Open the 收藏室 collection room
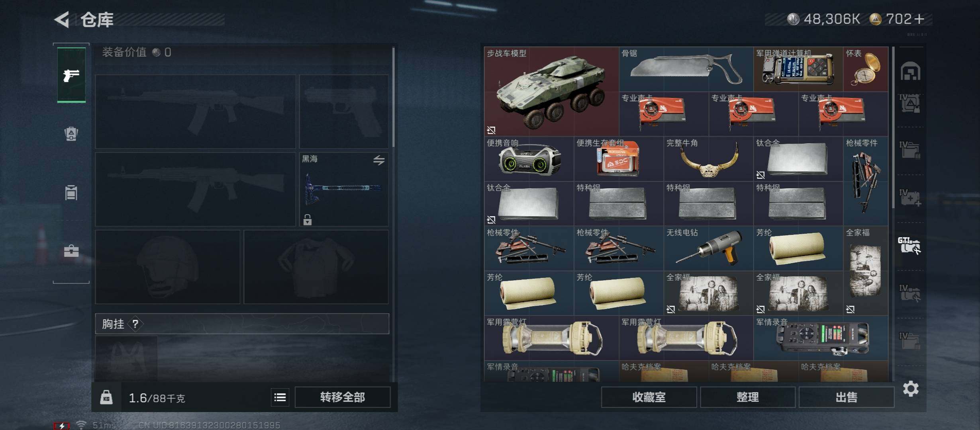 (649, 397)
